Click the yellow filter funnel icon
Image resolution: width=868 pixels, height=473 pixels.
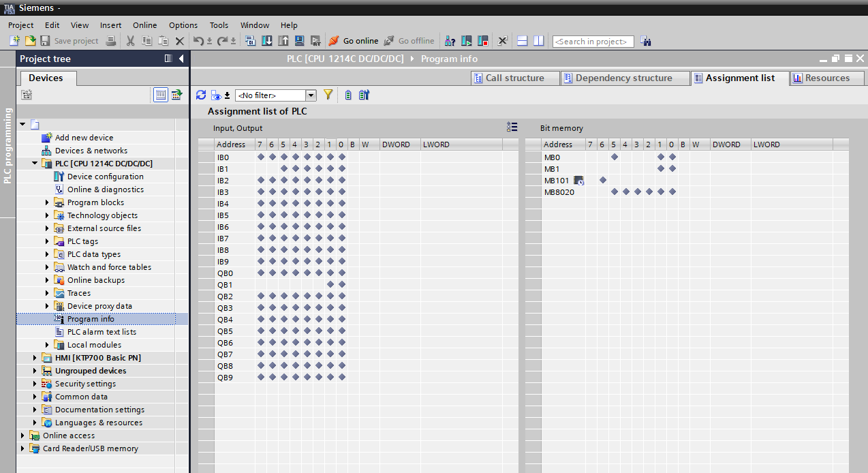coord(328,95)
